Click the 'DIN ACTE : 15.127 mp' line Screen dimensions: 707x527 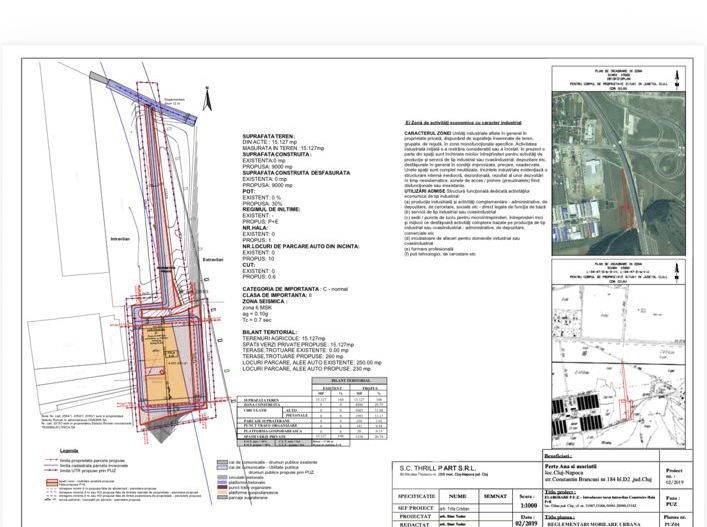(x=270, y=142)
